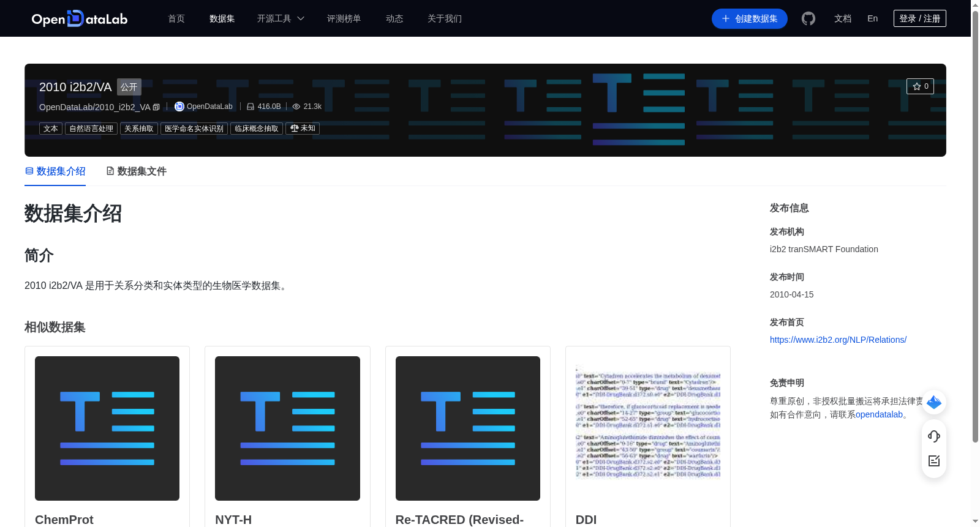This screenshot has height=527, width=980.
Task: Open the 文档 link
Action: click(843, 19)
